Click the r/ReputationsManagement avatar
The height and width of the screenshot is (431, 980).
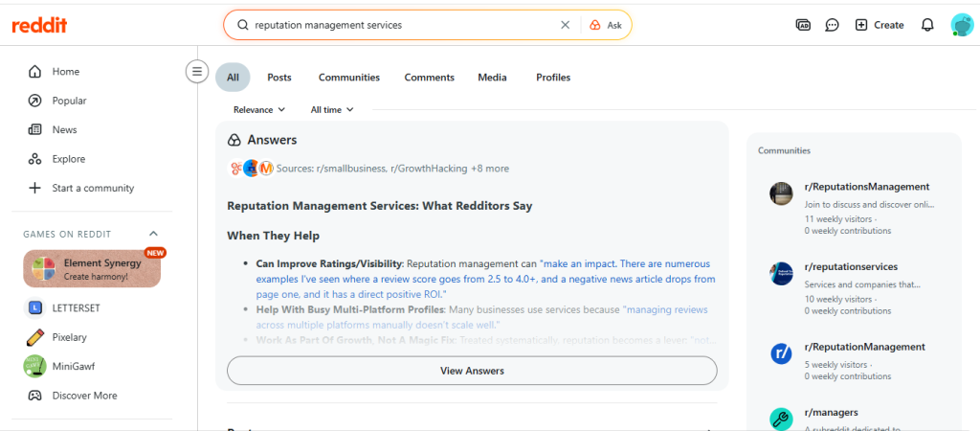781,193
